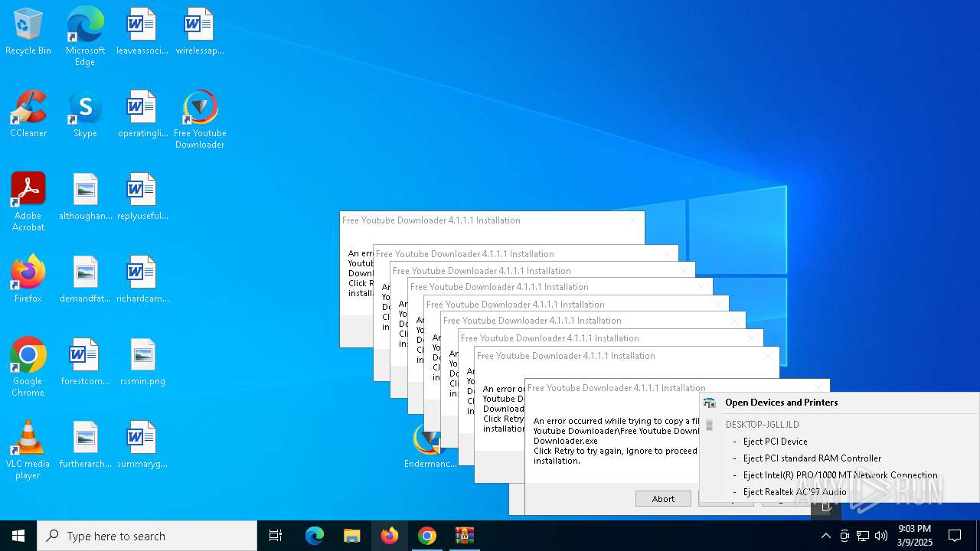Click the Type here to search box
Image resolution: width=980 pixels, height=551 pixels.
pos(147,536)
